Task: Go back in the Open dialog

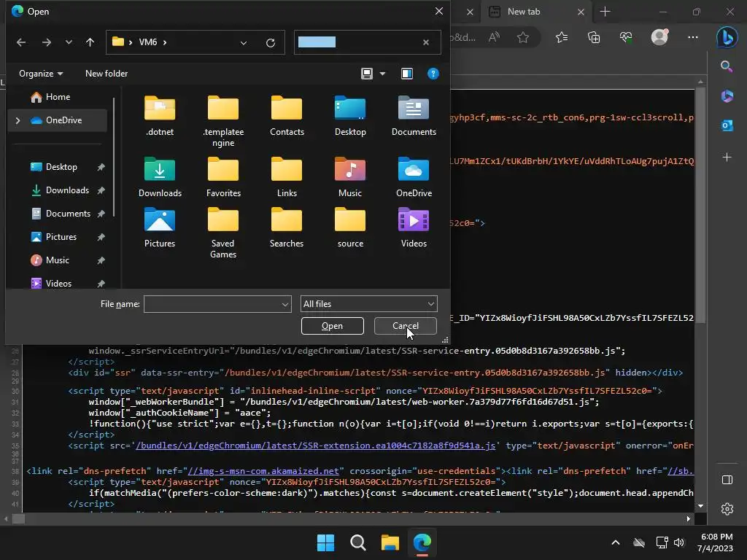Action: (x=21, y=42)
